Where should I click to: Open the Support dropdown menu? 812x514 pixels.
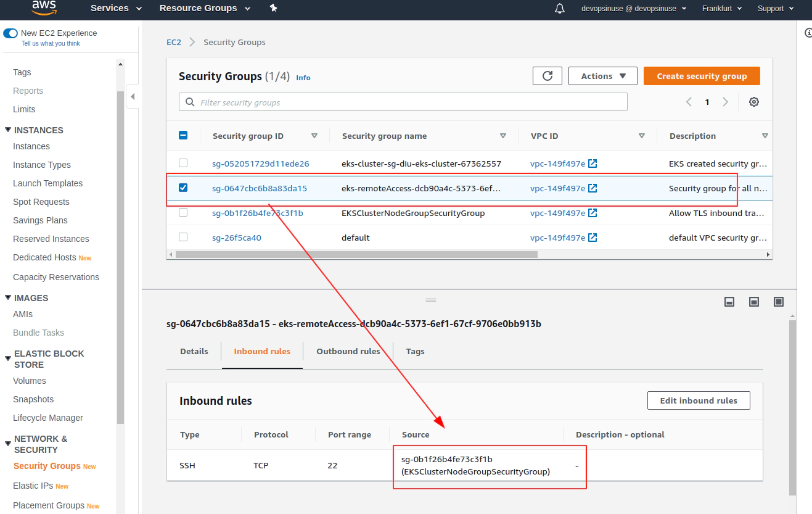click(776, 9)
